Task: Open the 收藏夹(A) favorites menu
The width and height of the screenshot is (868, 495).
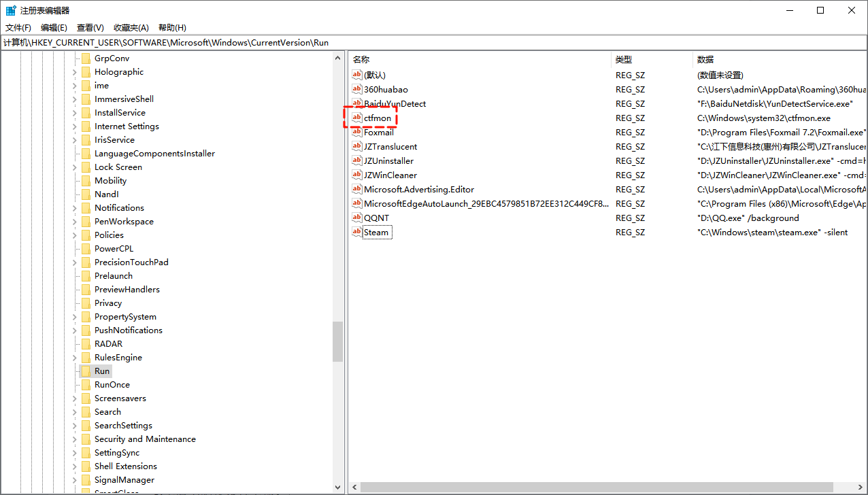Action: pos(131,28)
